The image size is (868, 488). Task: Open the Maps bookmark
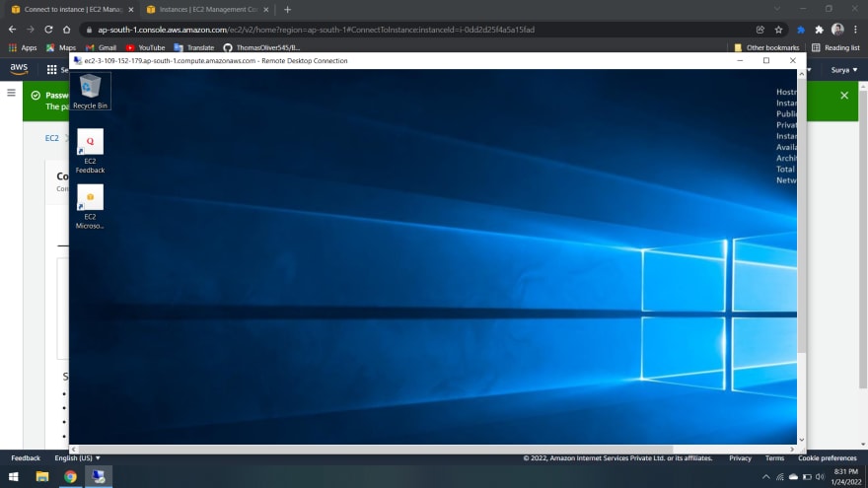(x=61, y=47)
